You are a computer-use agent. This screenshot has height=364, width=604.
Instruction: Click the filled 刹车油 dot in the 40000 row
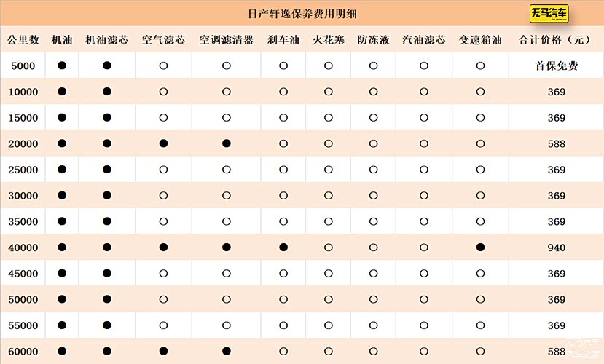pos(283,248)
